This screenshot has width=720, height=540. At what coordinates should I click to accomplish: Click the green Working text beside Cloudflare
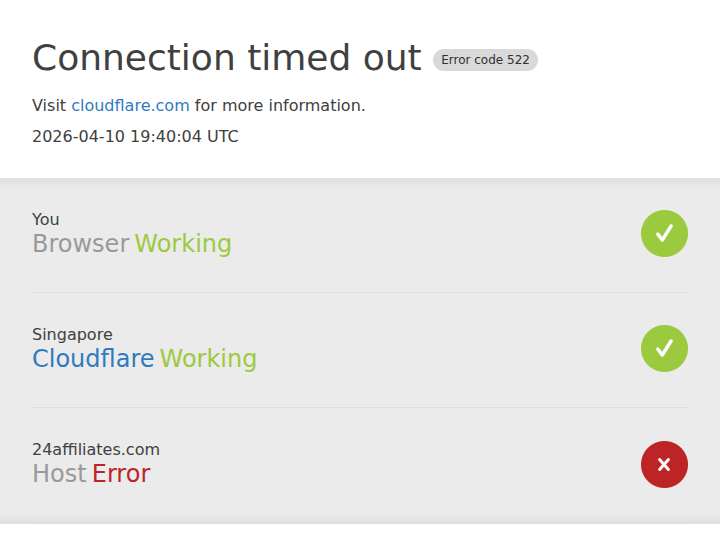[208, 358]
